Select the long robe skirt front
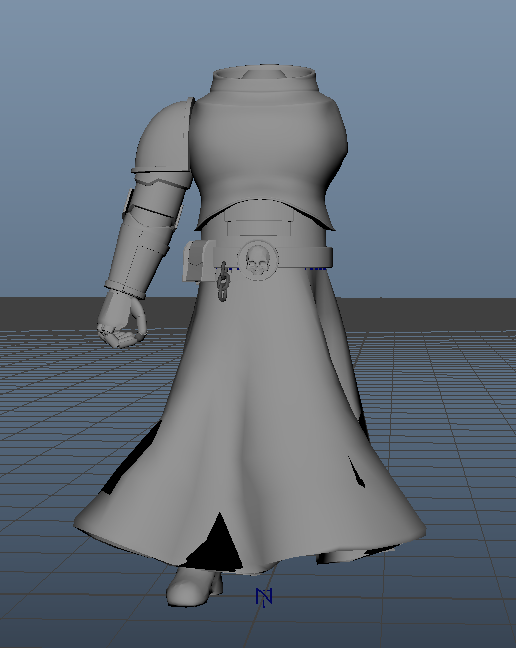This screenshot has width=516, height=648. click(256, 413)
